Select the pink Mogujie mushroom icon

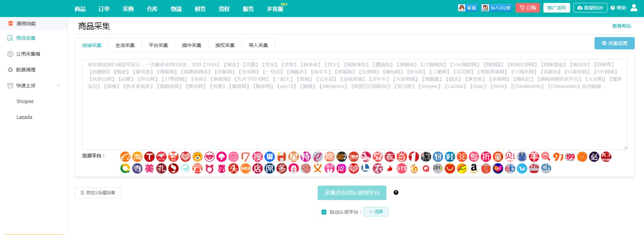pos(221,157)
